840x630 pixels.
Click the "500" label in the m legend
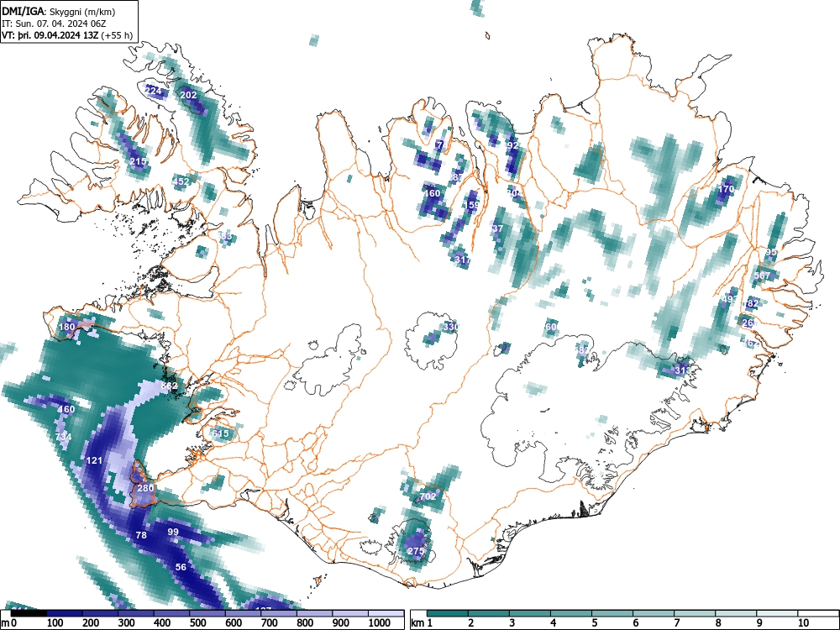(197, 623)
